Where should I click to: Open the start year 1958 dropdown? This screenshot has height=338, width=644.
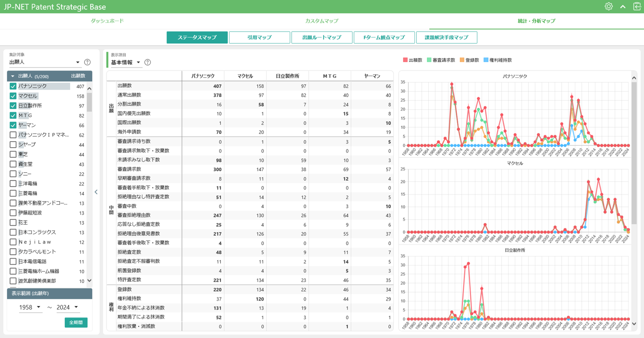click(30, 307)
